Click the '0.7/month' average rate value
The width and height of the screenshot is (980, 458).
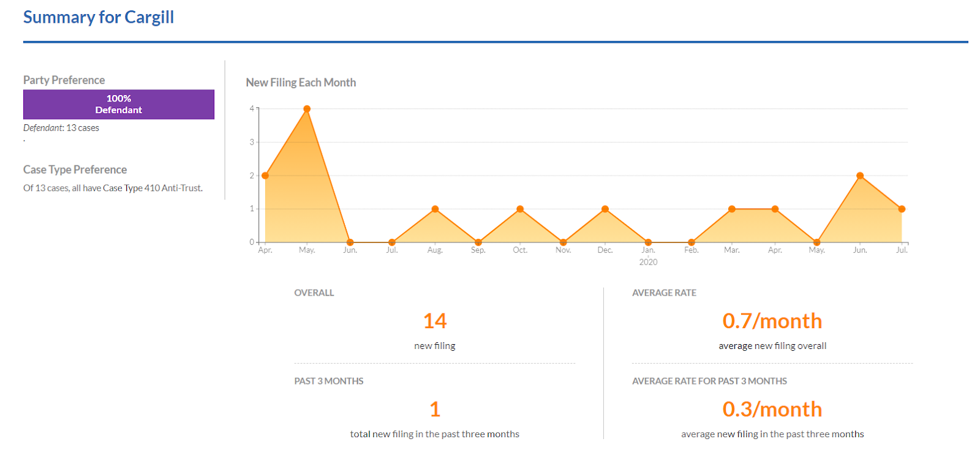point(772,321)
